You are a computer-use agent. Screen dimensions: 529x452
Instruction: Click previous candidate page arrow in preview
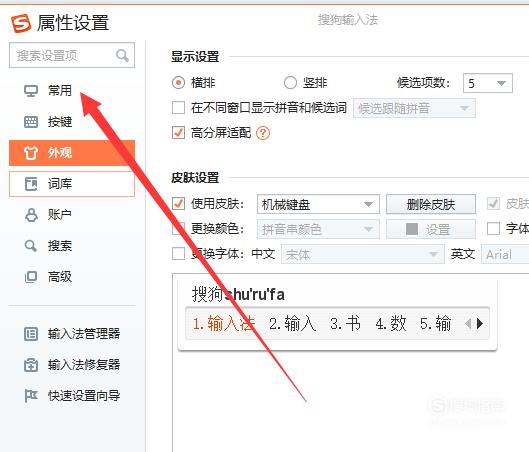468,324
